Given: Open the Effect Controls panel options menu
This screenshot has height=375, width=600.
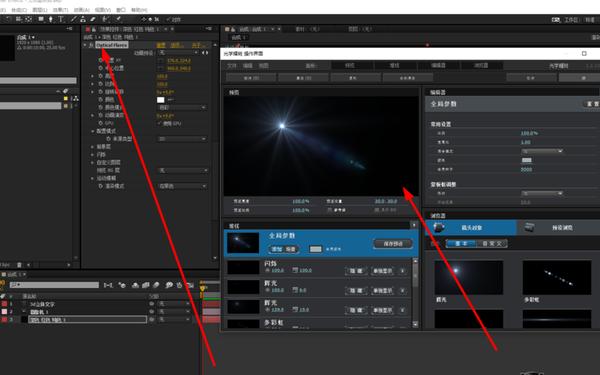Looking at the screenshot, I should (209, 29).
